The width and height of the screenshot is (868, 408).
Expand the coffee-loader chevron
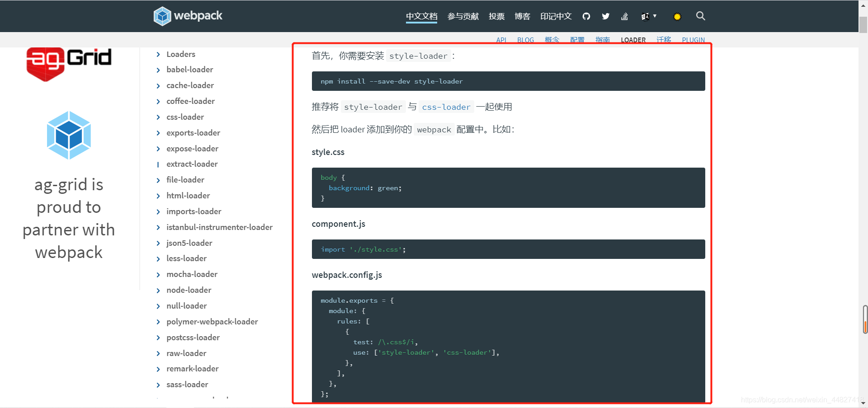[x=158, y=102]
